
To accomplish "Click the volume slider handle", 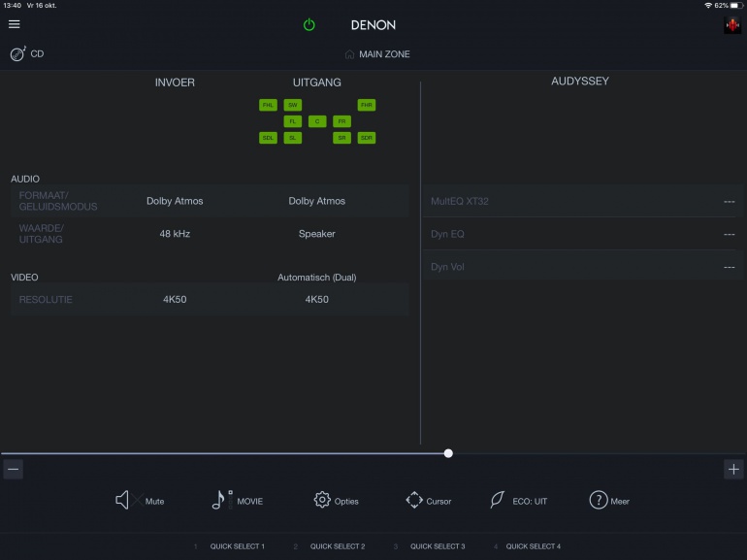I will (448, 453).
